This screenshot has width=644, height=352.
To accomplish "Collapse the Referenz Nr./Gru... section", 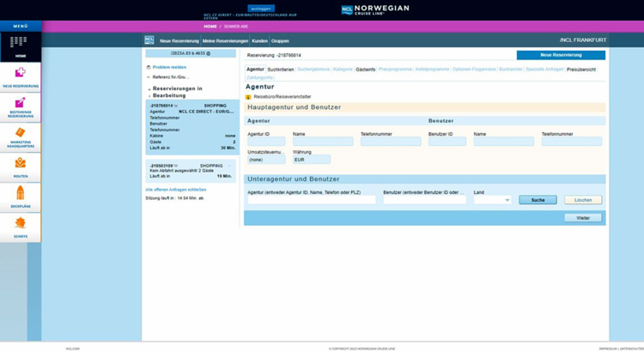I will point(149,77).
